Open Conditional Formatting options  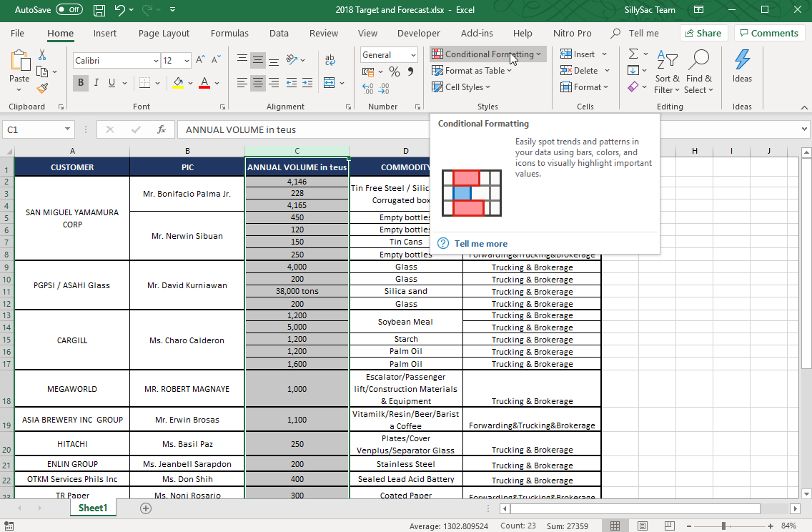click(x=487, y=54)
